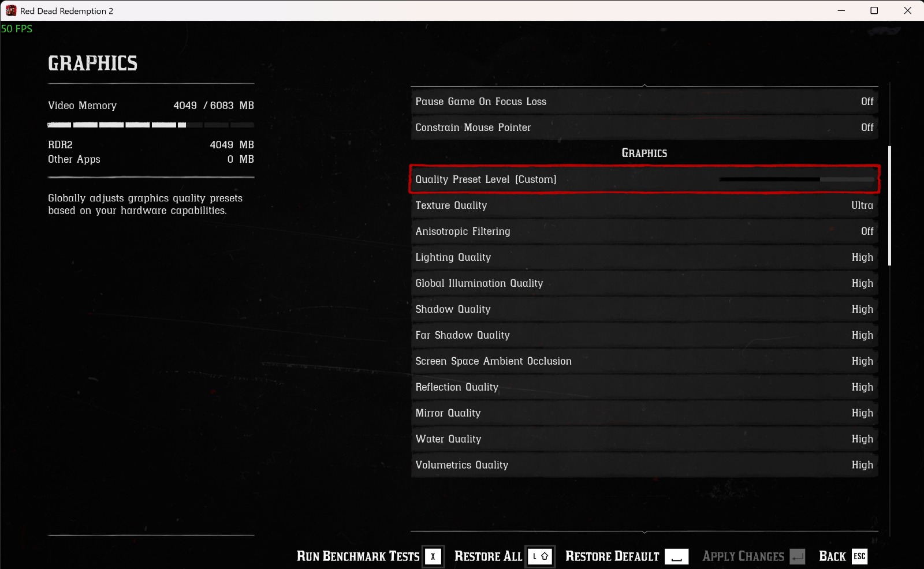
Task: Click the Red Dead Redemption 2 title bar icon
Action: coord(11,10)
